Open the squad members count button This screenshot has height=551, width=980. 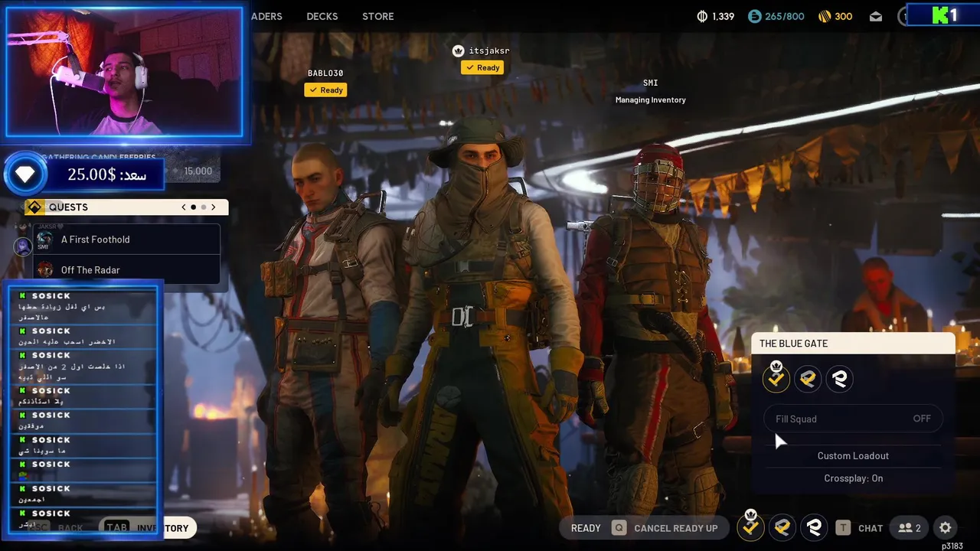pos(910,528)
